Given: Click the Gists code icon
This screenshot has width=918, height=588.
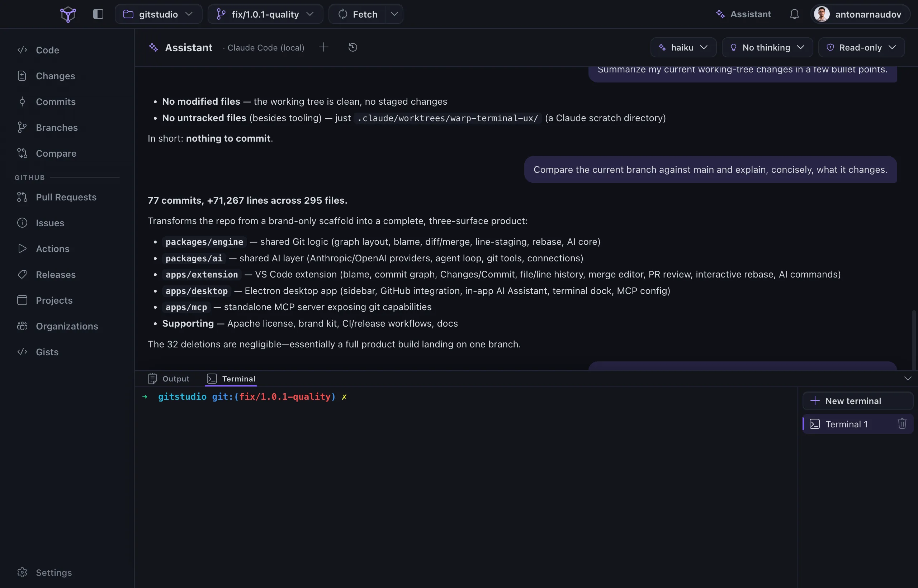Looking at the screenshot, I should (x=22, y=352).
